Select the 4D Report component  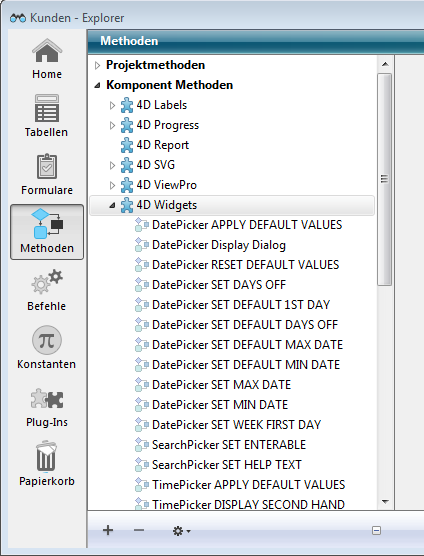(155, 145)
